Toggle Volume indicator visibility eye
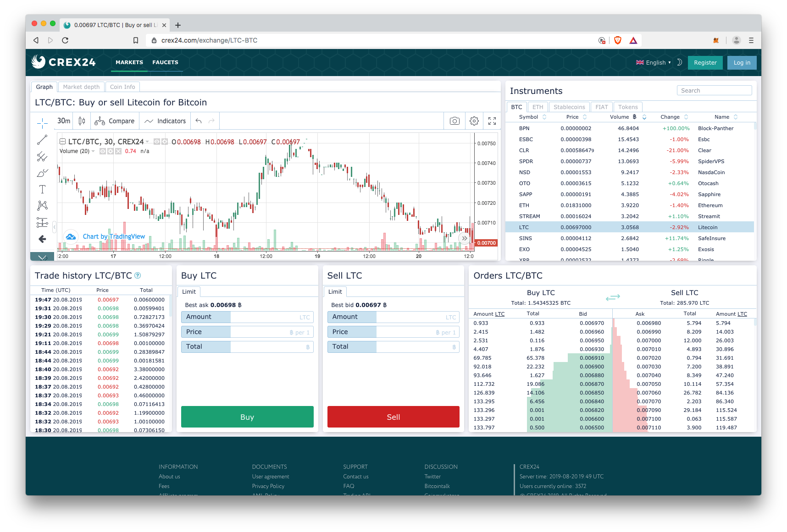The width and height of the screenshot is (787, 532). coord(103,151)
